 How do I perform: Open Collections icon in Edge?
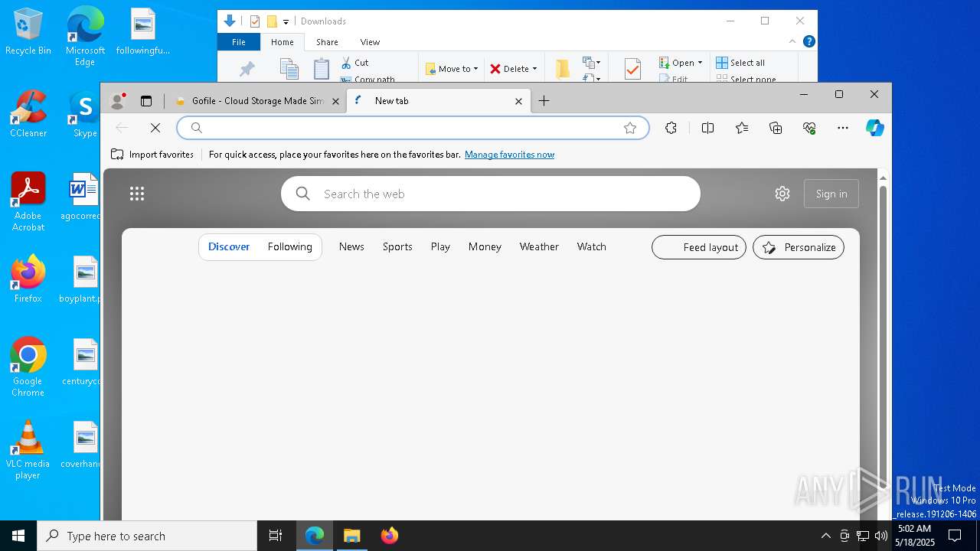[776, 128]
